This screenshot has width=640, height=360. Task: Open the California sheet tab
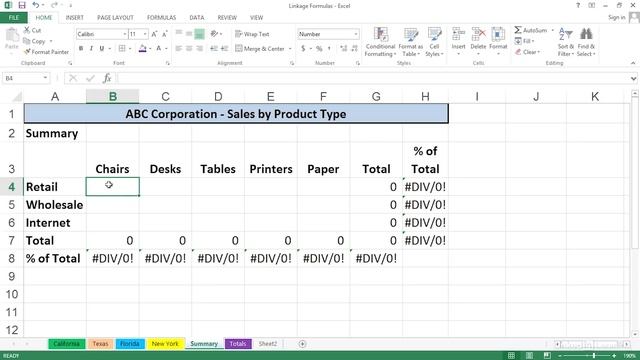pos(67,344)
